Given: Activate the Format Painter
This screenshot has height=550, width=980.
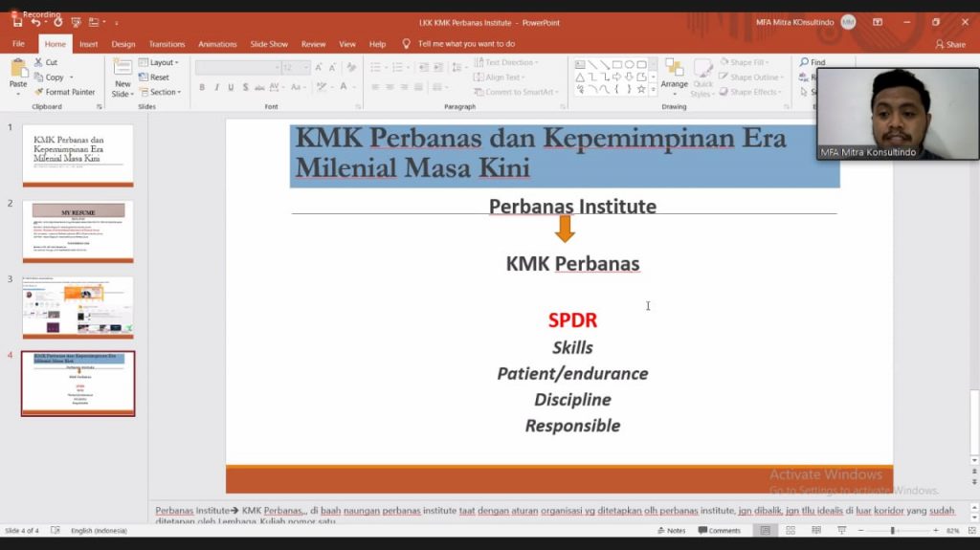Looking at the screenshot, I should 64,92.
